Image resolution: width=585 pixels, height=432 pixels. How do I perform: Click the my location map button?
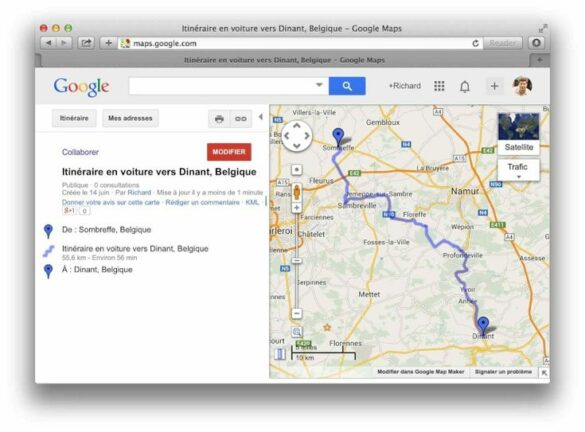tap(297, 170)
